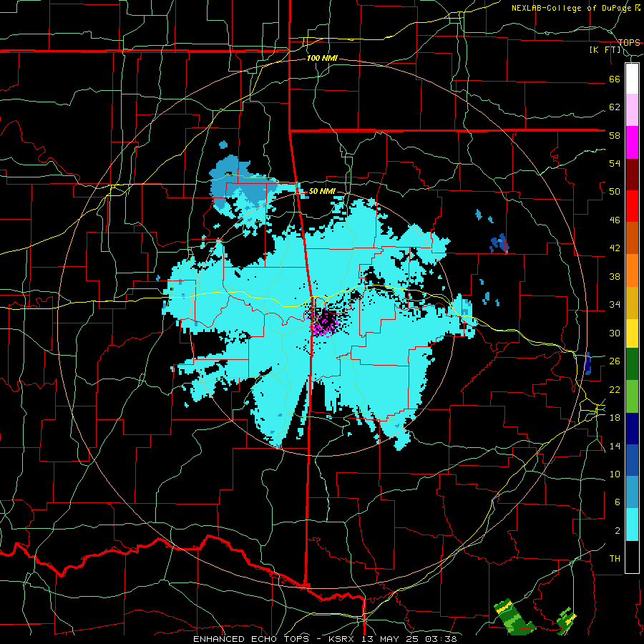Click the "[K FT]" units label
This screenshot has width=644, height=644.
tap(605, 50)
